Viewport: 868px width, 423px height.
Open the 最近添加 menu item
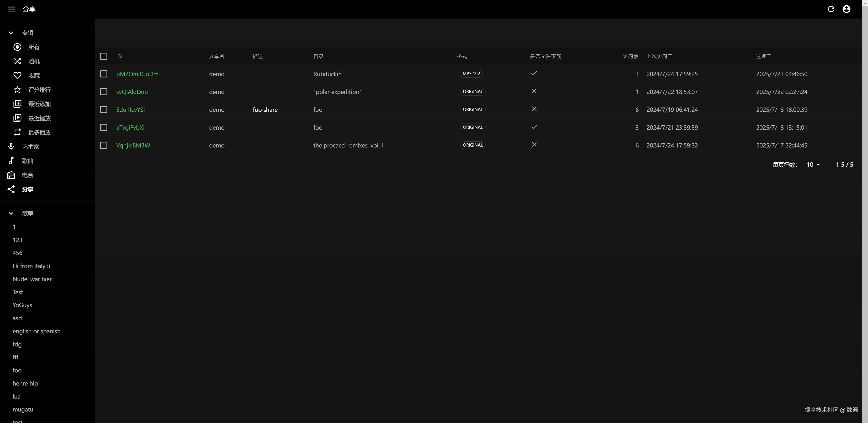[39, 104]
